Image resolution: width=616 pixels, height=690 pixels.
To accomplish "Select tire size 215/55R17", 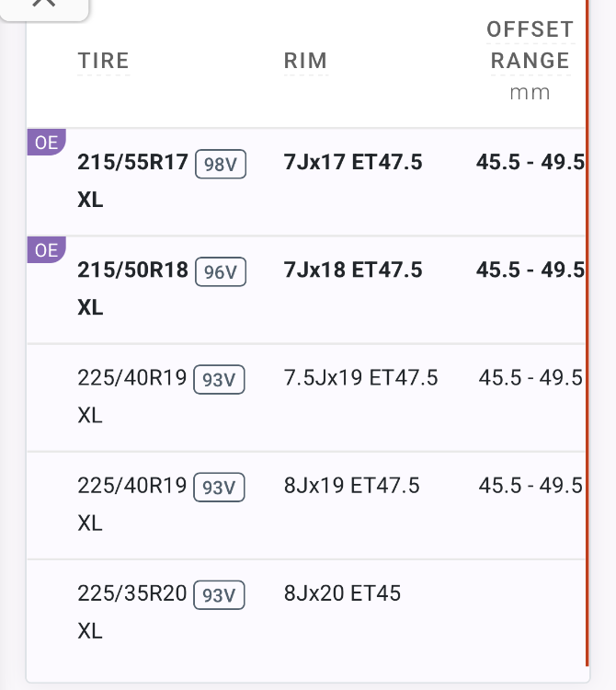I will coord(132,162).
